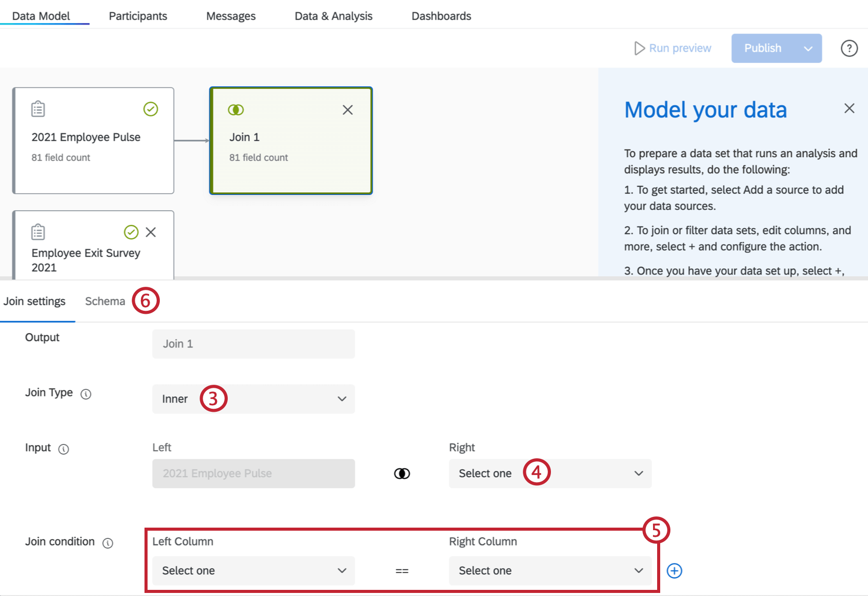Open the Participants tab
Viewport: 868px width, 596px height.
click(138, 16)
